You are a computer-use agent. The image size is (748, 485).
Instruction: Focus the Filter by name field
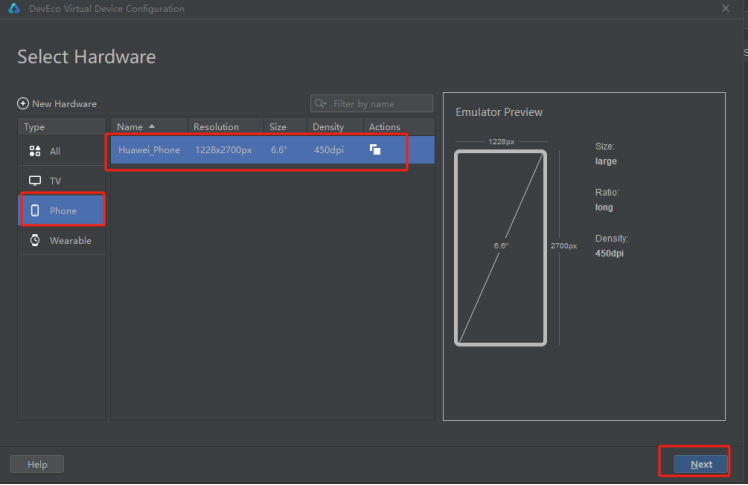click(371, 103)
